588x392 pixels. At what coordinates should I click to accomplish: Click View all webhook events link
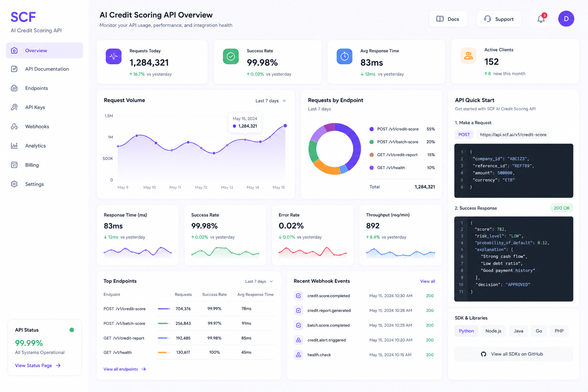click(428, 281)
